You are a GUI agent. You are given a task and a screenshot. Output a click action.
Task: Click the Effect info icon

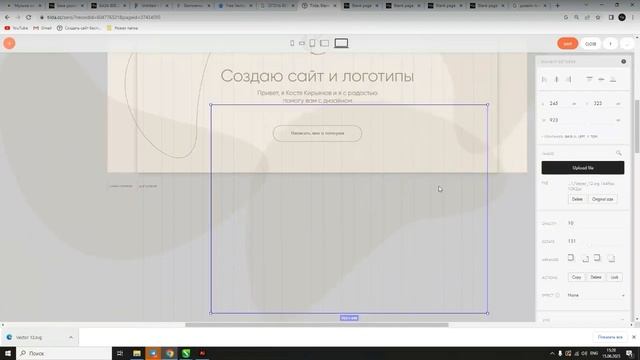(558, 295)
